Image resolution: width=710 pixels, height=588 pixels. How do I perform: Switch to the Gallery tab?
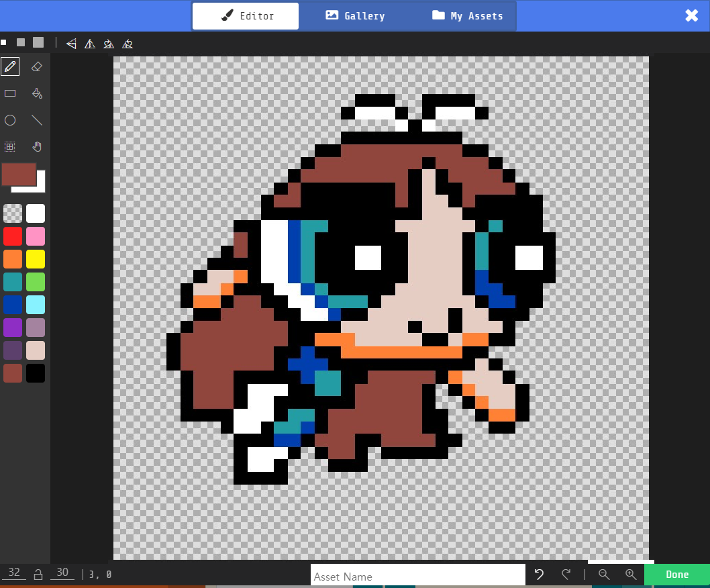click(x=355, y=15)
